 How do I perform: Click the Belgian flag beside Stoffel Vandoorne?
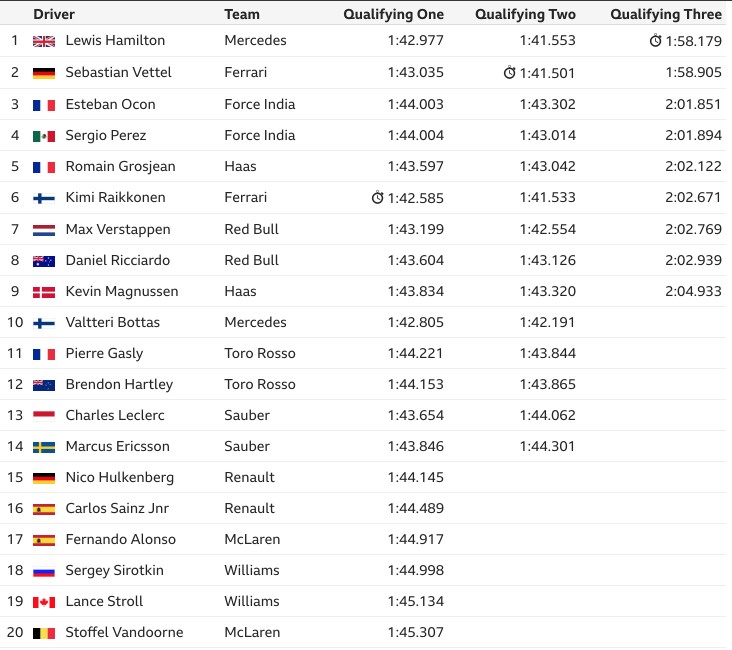point(44,633)
